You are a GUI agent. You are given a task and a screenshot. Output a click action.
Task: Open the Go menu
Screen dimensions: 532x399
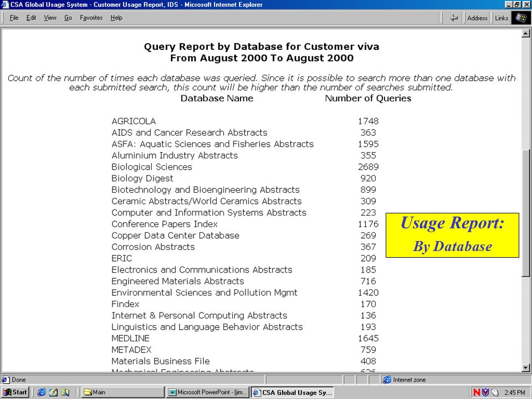[x=68, y=18]
